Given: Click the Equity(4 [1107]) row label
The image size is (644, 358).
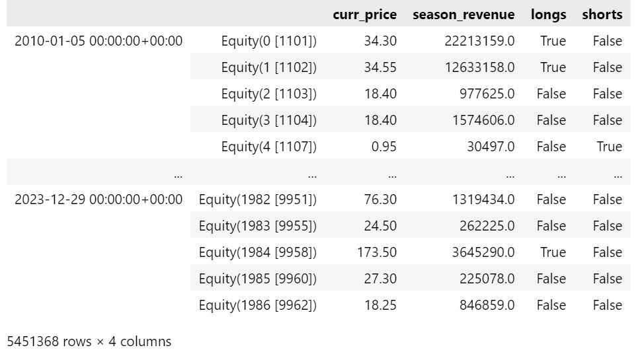Looking at the screenshot, I should click(x=269, y=147).
